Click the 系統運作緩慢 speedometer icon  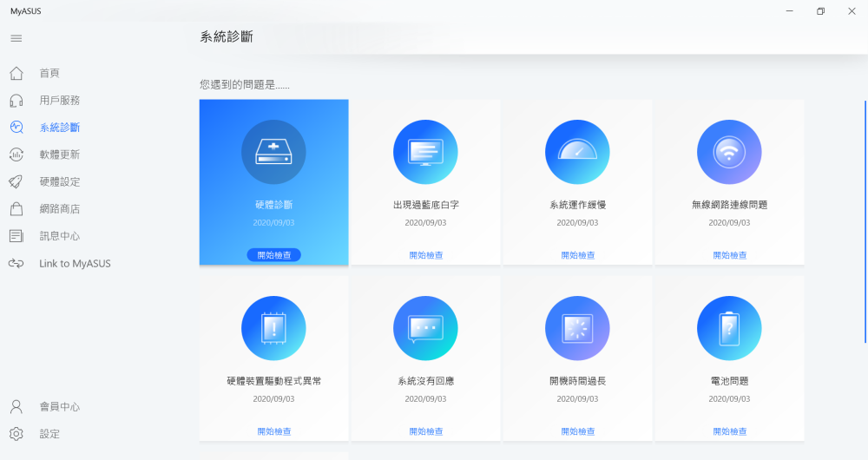pos(577,152)
